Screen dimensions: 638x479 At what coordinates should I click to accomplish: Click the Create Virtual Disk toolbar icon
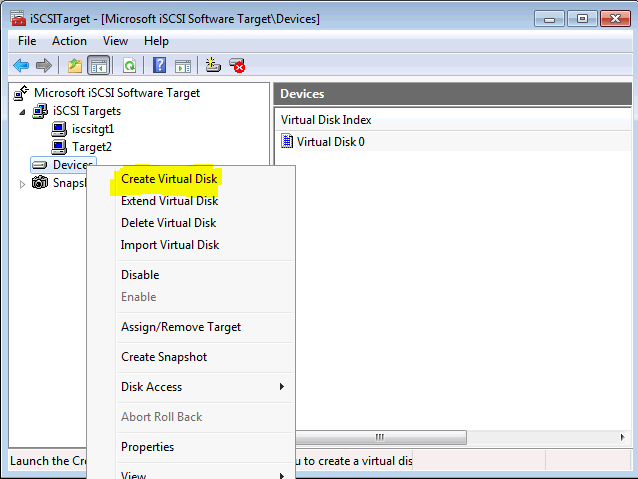213,65
